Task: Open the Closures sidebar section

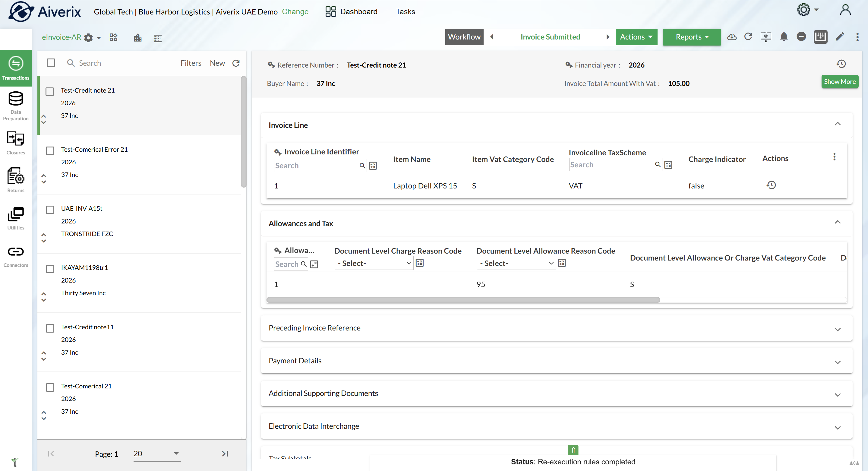Action: (15, 143)
